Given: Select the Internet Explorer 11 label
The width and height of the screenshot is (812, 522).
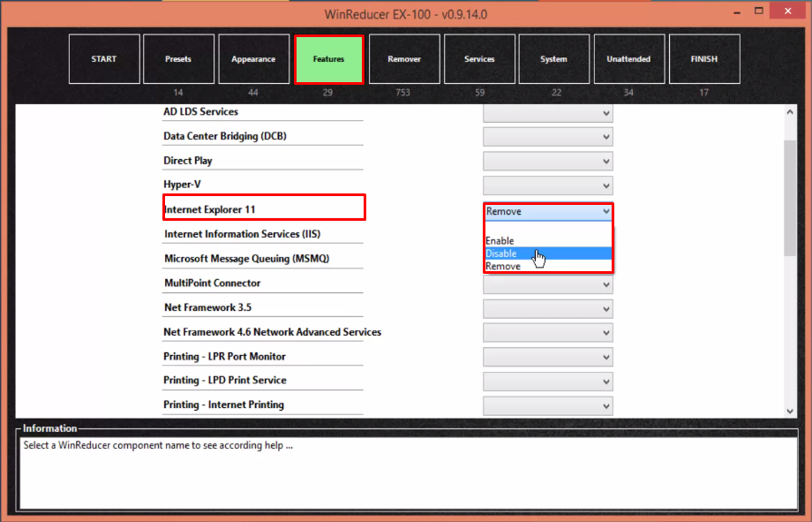Looking at the screenshot, I should pyautogui.click(x=210, y=209).
